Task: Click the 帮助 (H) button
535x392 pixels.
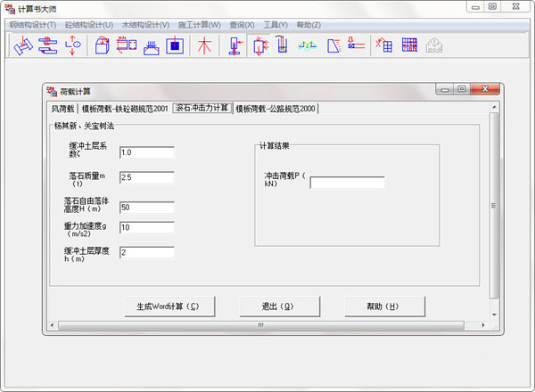Action: (385, 306)
